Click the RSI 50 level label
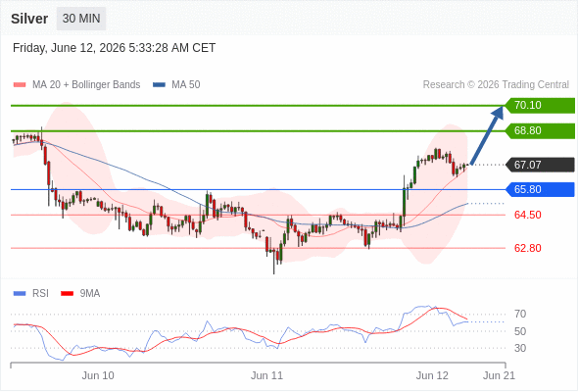This screenshot has width=578, height=392. tap(520, 331)
